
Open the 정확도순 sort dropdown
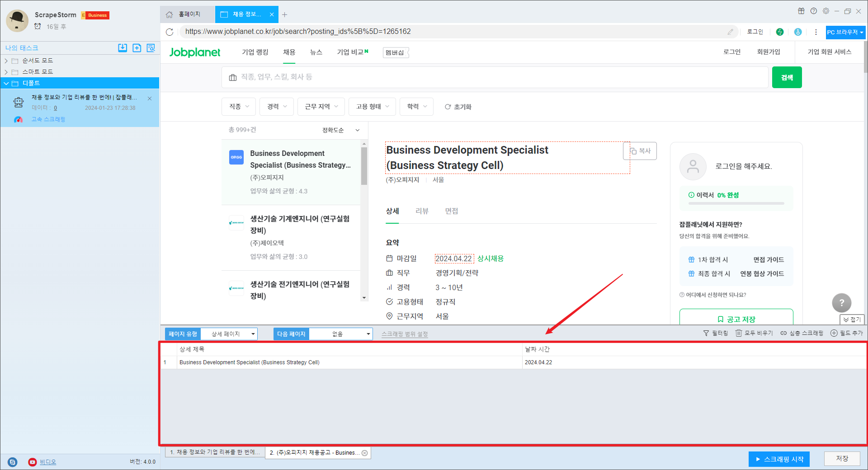(x=341, y=130)
